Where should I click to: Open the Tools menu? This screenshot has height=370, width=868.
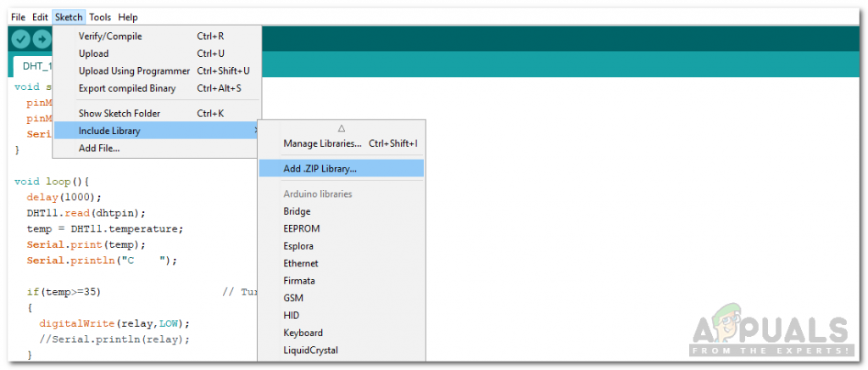100,17
